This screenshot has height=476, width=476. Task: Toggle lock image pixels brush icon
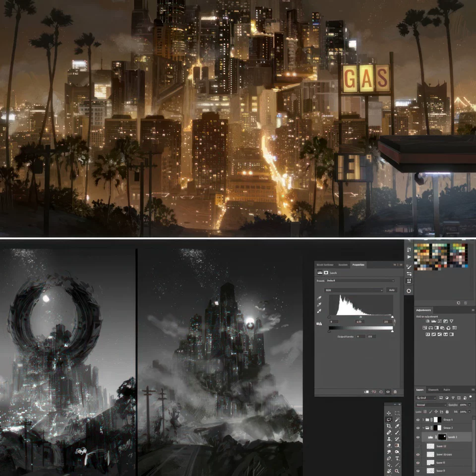coord(431,412)
